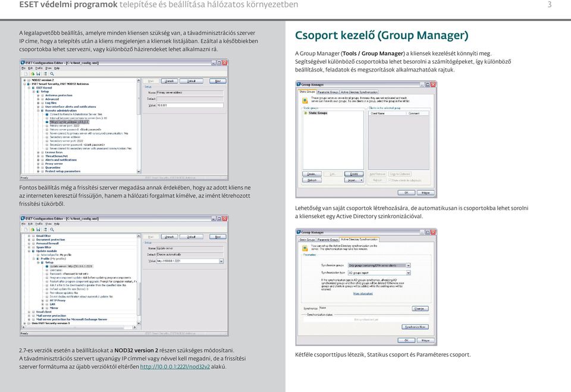Click Refresh button under Static Groups list
Image resolution: width=571 pixels, height=392 pixels.
[x=312, y=180]
